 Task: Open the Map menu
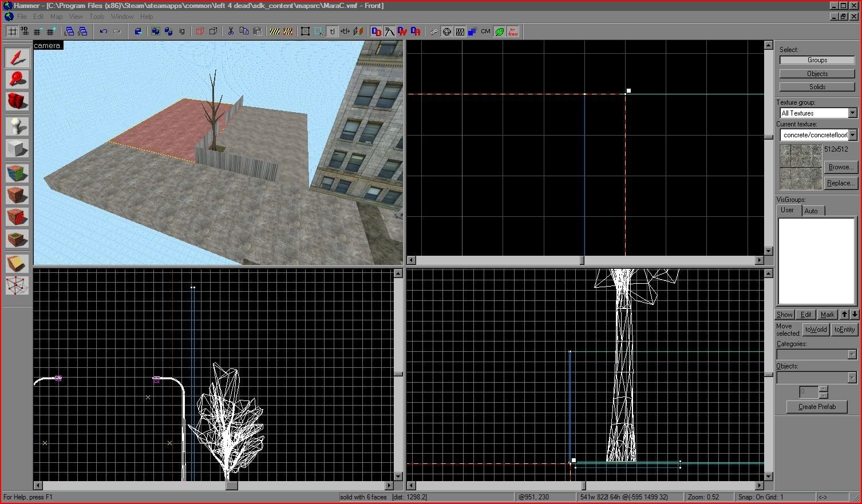(x=56, y=17)
